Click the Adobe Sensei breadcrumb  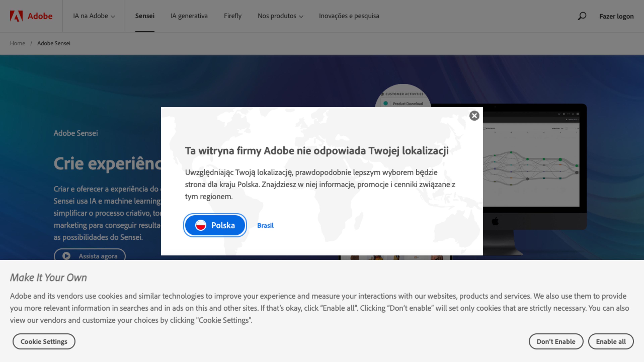54,43
